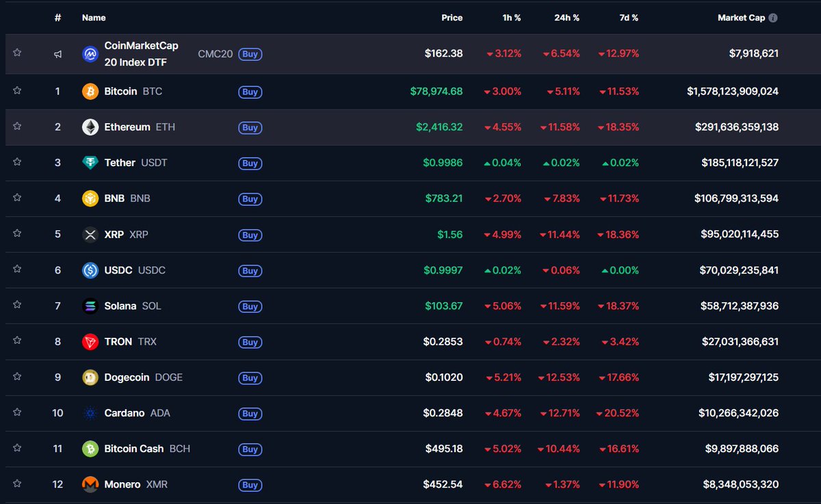Toggle the watchlist star for TRON
Image resolution: width=821 pixels, height=504 pixels.
coord(17,341)
